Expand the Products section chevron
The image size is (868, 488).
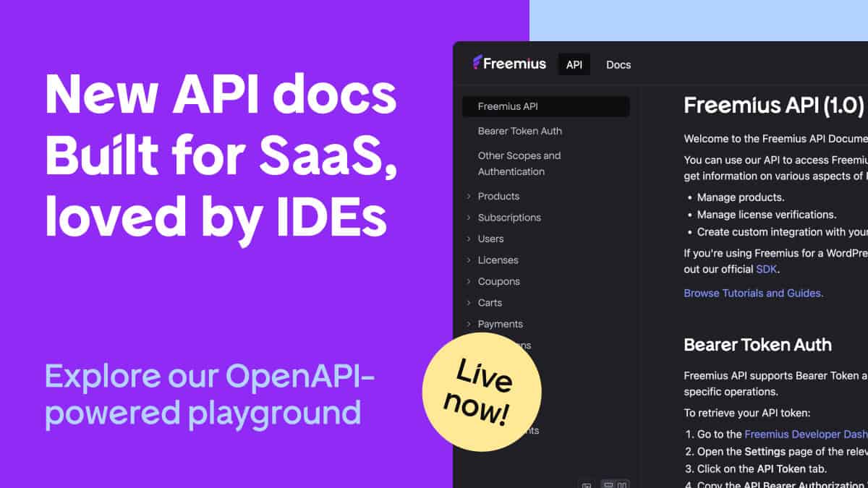[469, 196]
